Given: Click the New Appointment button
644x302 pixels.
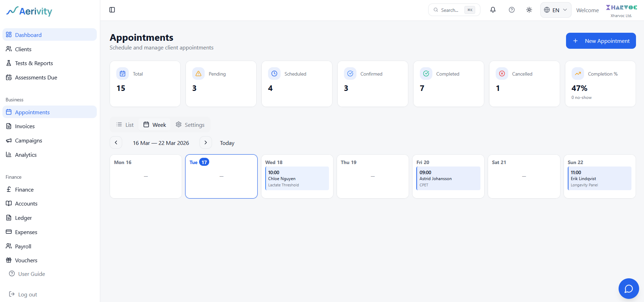Looking at the screenshot, I should (x=600, y=41).
